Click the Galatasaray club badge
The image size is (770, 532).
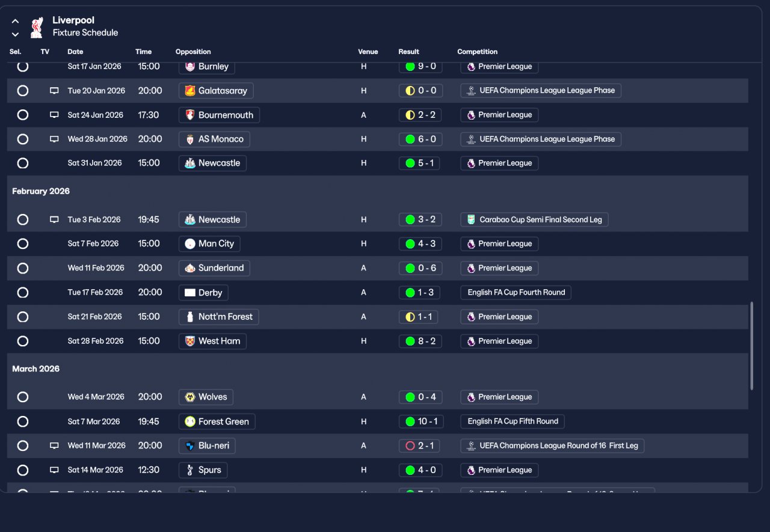pos(190,91)
